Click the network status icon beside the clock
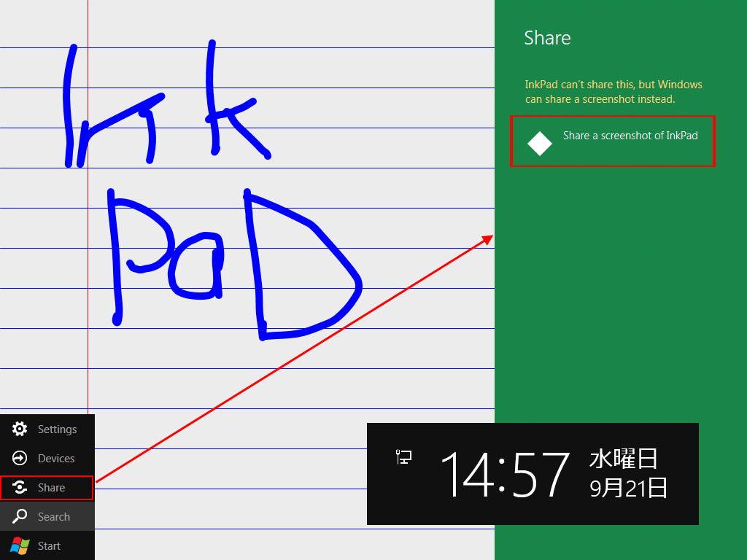The width and height of the screenshot is (747, 560). click(x=403, y=457)
